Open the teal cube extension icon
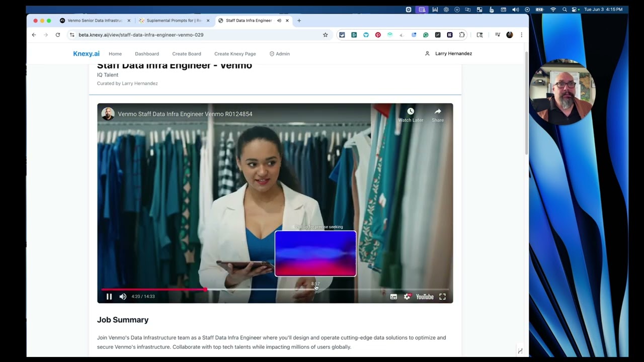The width and height of the screenshot is (644, 362). coord(390,35)
